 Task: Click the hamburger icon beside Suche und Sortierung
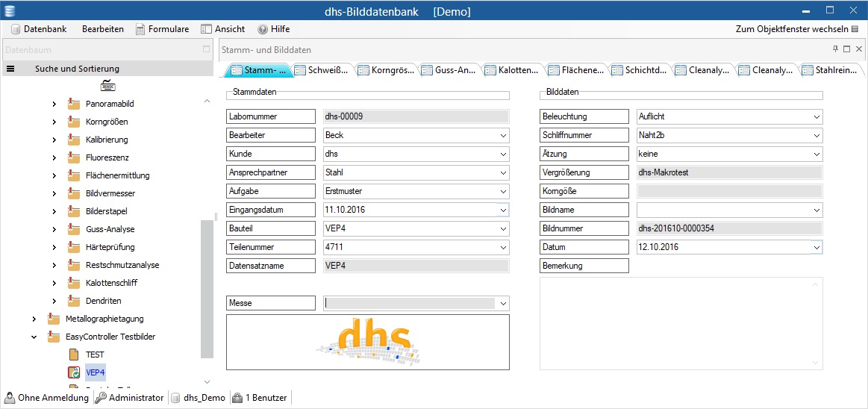(x=10, y=69)
